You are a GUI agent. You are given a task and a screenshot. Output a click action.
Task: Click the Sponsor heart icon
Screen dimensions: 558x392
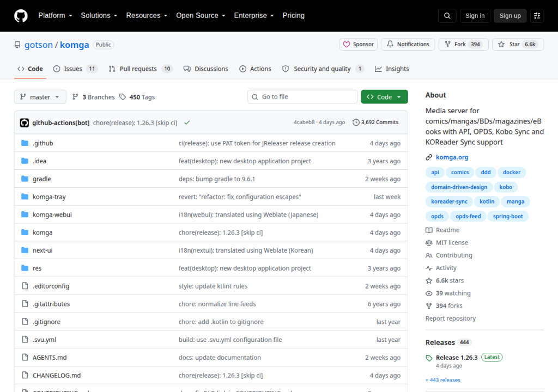[346, 45]
